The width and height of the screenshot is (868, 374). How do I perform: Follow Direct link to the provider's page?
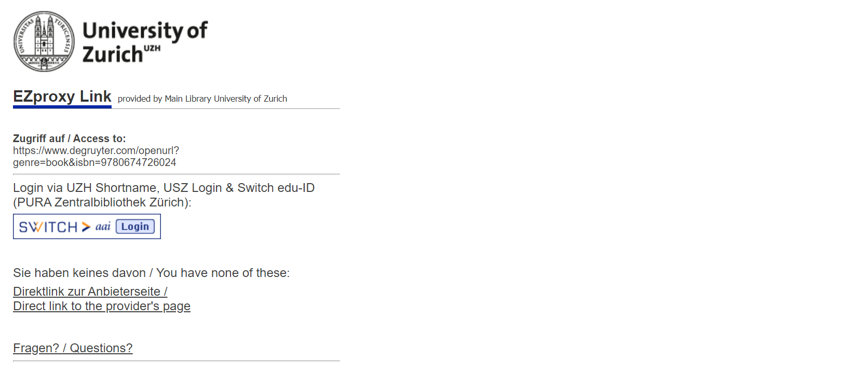tap(102, 306)
